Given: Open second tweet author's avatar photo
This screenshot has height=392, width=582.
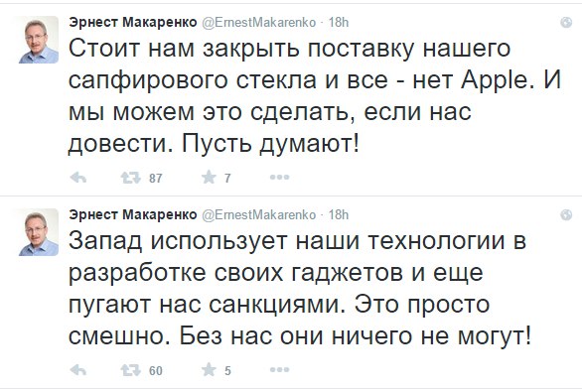Looking at the screenshot, I should (x=39, y=232).
